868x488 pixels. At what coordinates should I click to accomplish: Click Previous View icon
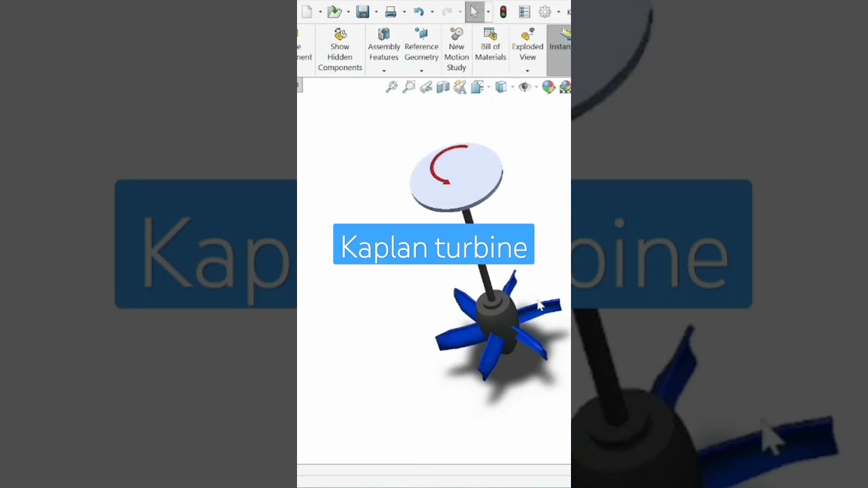tap(426, 87)
